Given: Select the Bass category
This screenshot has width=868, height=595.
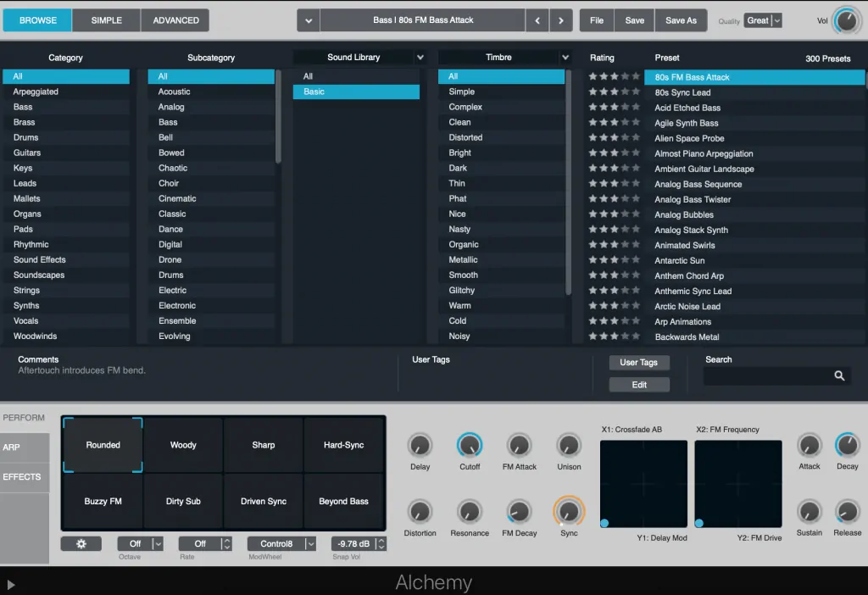Looking at the screenshot, I should (x=66, y=107).
